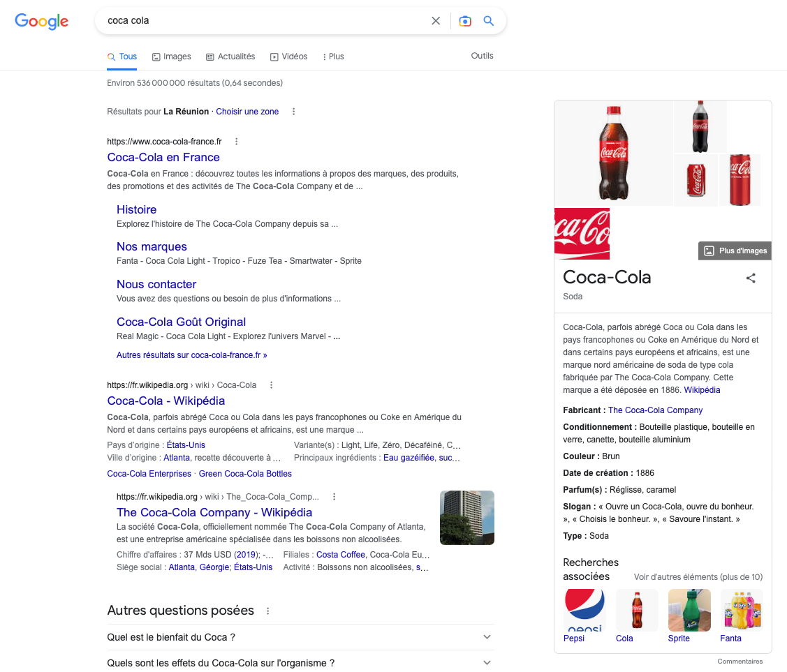Click the Google logo

(42, 21)
